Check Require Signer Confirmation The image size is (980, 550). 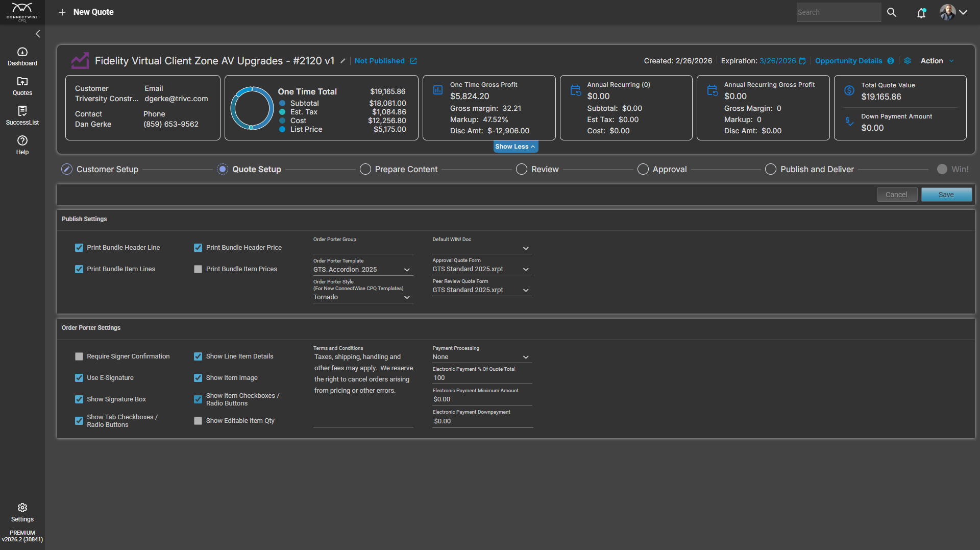(79, 356)
